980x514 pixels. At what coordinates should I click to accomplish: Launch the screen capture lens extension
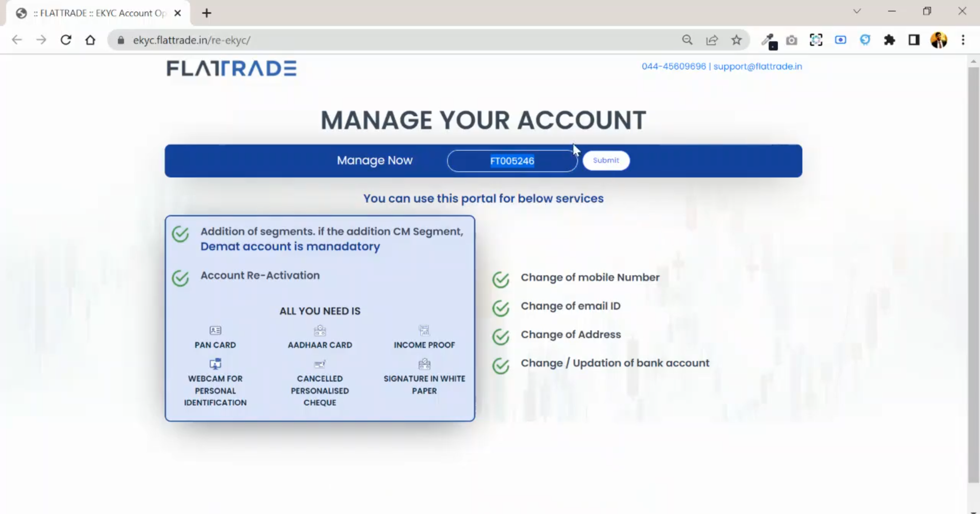tap(816, 40)
